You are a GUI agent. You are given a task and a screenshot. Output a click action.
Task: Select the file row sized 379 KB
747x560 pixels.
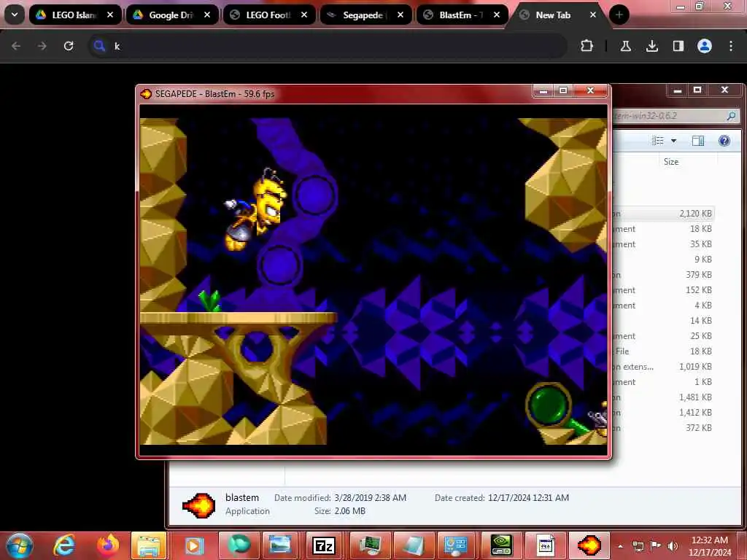coord(663,275)
